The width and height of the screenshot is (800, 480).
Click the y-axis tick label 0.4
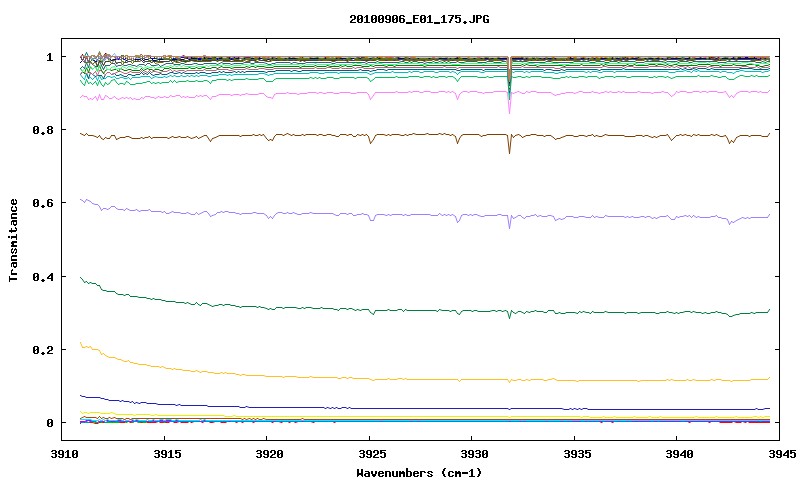[x=43, y=276]
